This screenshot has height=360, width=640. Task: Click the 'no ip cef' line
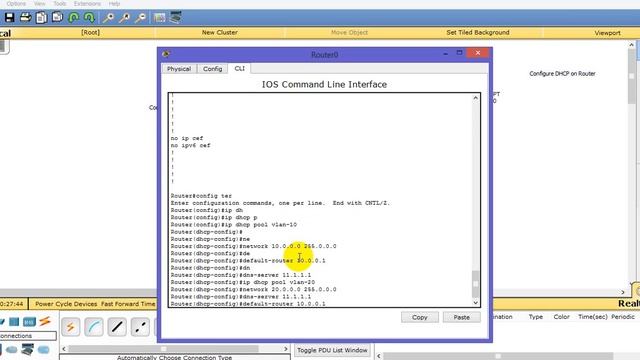pyautogui.click(x=187, y=138)
